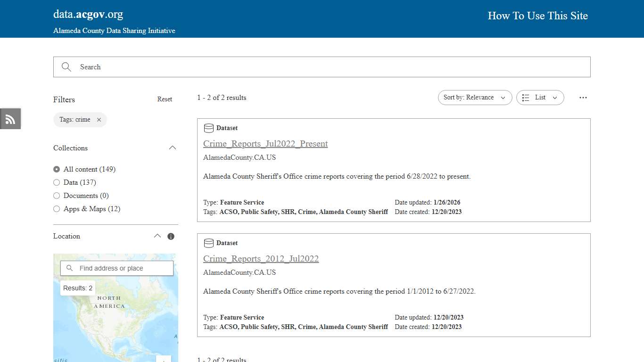Collapse the Location filter section
The height and width of the screenshot is (362, 644).
(x=157, y=236)
